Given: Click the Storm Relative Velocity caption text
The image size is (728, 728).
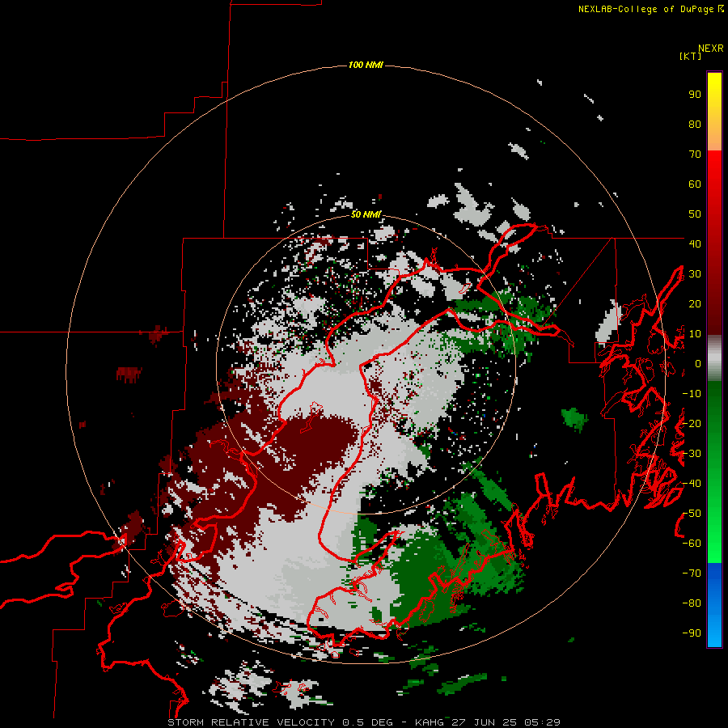Looking at the screenshot, I should coord(364,722).
